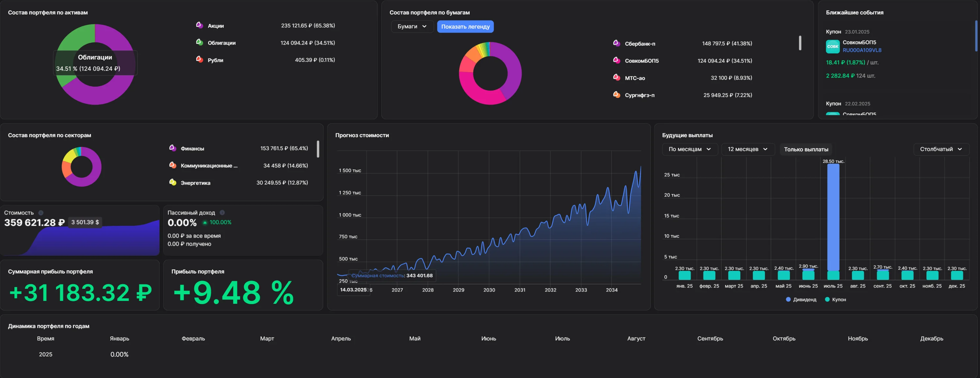
Task: Click the sectors donut chart
Action: tap(81, 166)
